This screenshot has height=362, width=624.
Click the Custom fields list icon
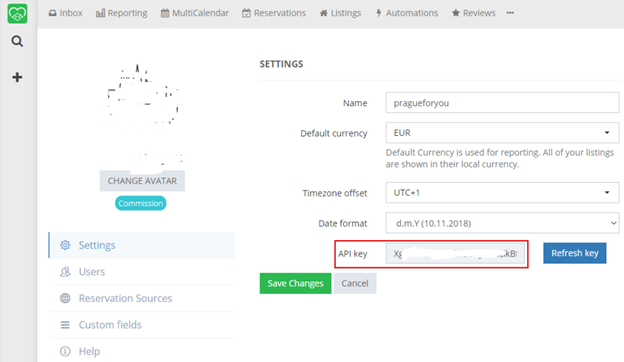click(65, 325)
